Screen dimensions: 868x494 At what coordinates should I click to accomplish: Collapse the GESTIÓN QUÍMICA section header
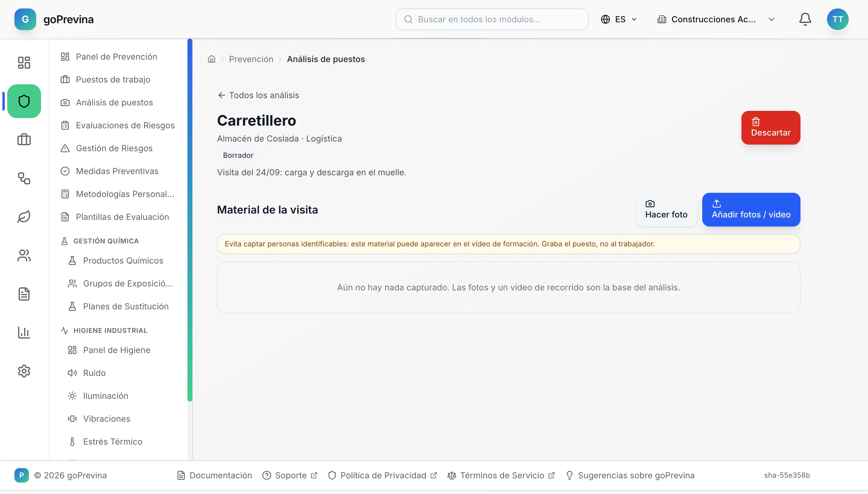pos(100,241)
